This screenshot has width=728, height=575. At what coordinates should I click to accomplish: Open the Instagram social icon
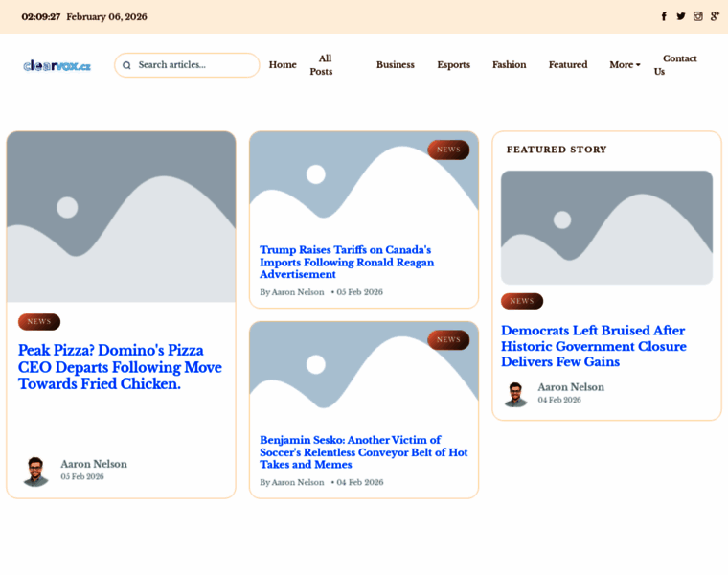pyautogui.click(x=697, y=16)
